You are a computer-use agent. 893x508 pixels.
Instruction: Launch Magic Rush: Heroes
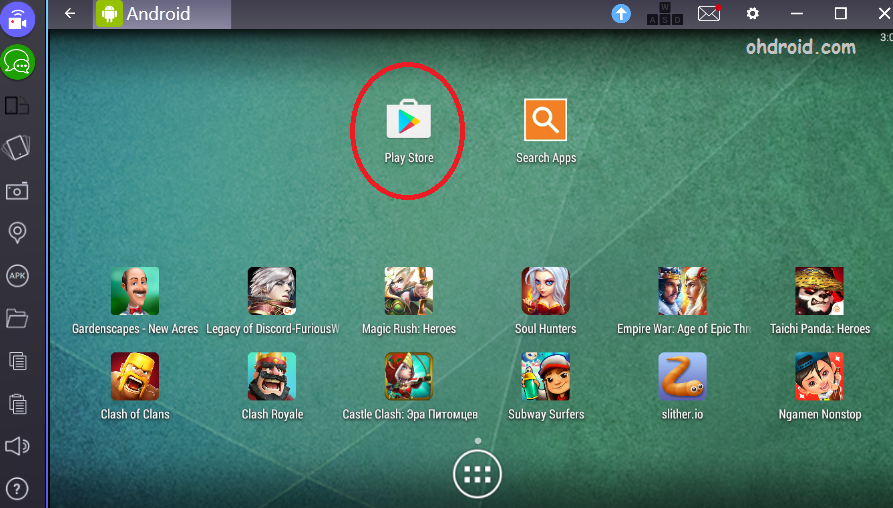click(x=409, y=291)
